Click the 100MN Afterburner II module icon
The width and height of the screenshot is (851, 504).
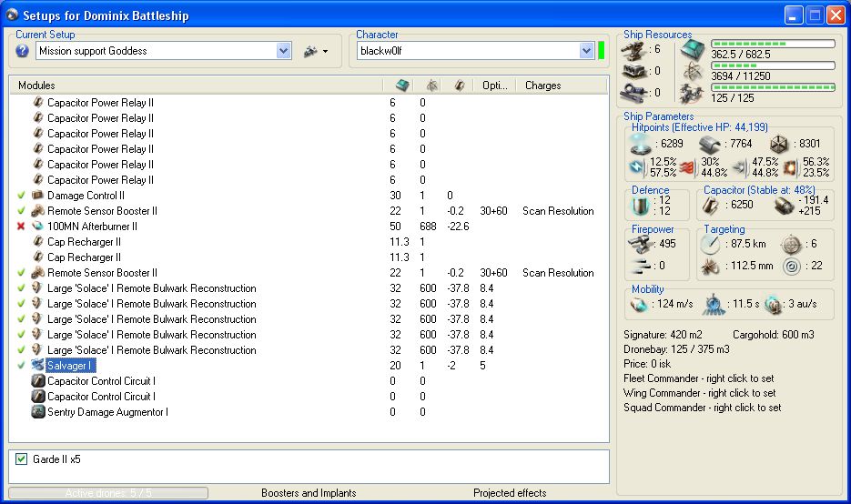pyautogui.click(x=37, y=227)
